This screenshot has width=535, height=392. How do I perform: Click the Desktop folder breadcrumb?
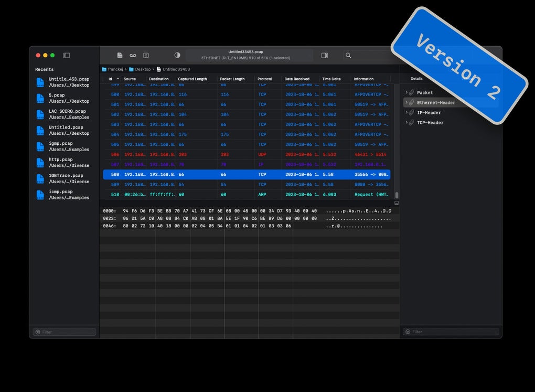(x=140, y=69)
